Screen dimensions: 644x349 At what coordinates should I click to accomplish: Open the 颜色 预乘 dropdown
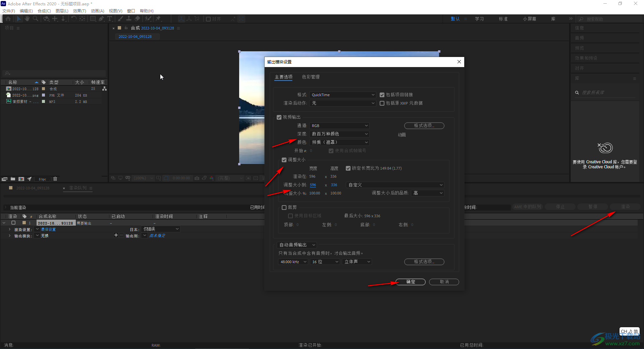pyautogui.click(x=339, y=142)
